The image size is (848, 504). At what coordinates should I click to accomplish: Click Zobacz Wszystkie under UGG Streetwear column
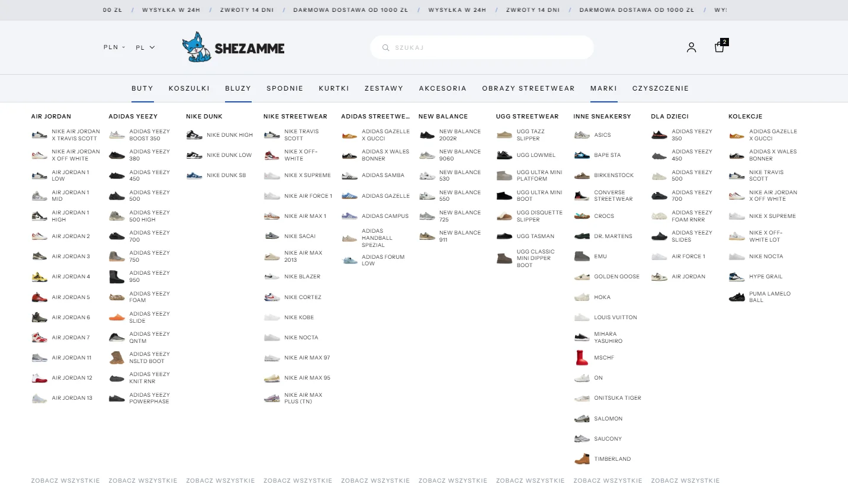[x=531, y=481]
